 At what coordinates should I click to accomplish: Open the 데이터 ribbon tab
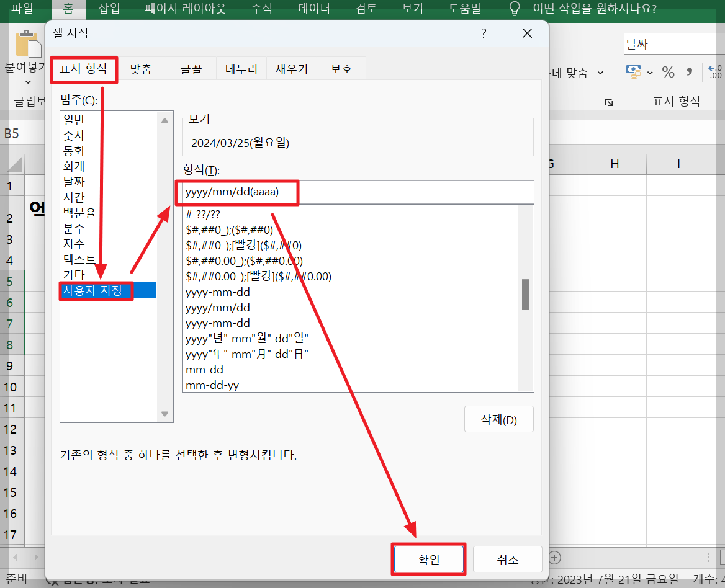pos(313,9)
